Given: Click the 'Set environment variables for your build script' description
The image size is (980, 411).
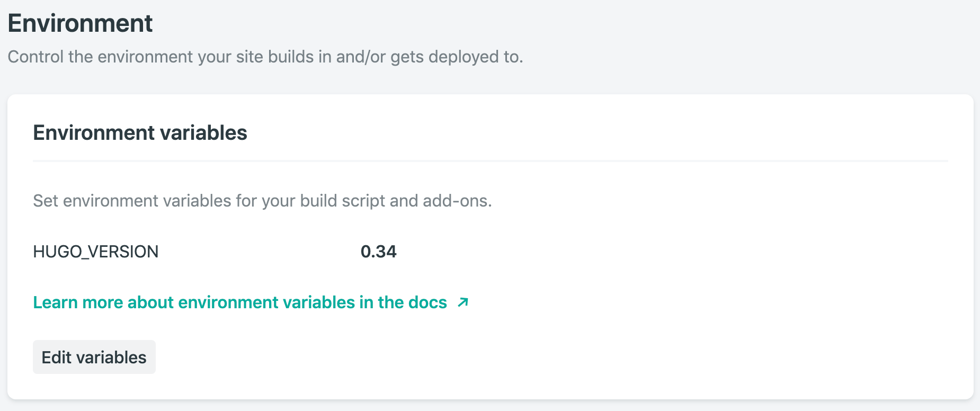Looking at the screenshot, I should [x=262, y=201].
